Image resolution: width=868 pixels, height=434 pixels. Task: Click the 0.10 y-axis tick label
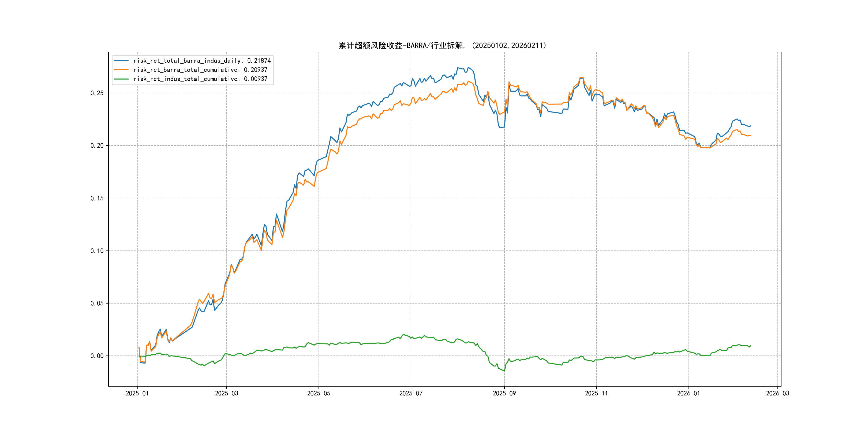point(97,251)
